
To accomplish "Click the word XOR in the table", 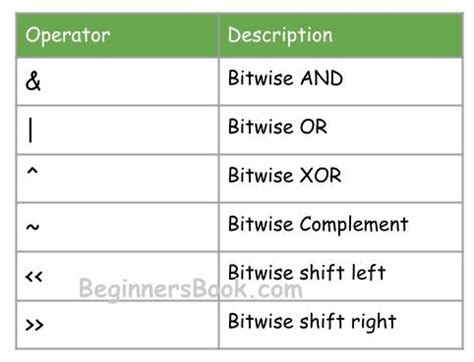I will pyautogui.click(x=321, y=175).
